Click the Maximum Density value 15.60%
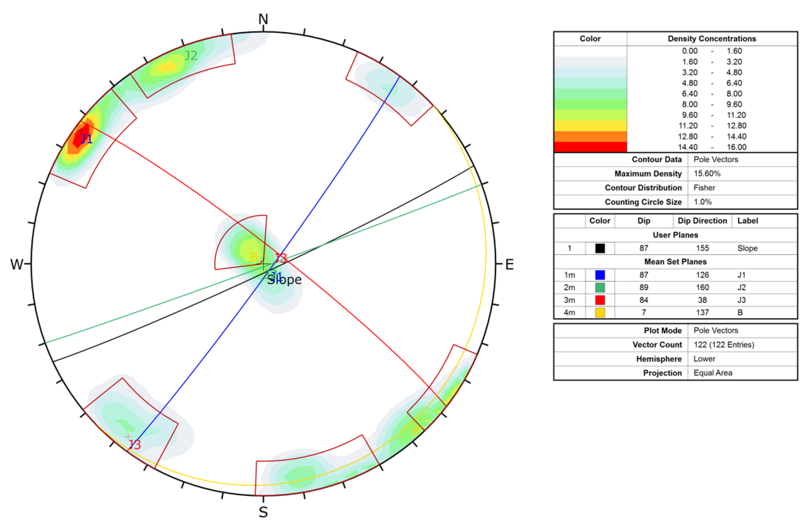 point(707,173)
